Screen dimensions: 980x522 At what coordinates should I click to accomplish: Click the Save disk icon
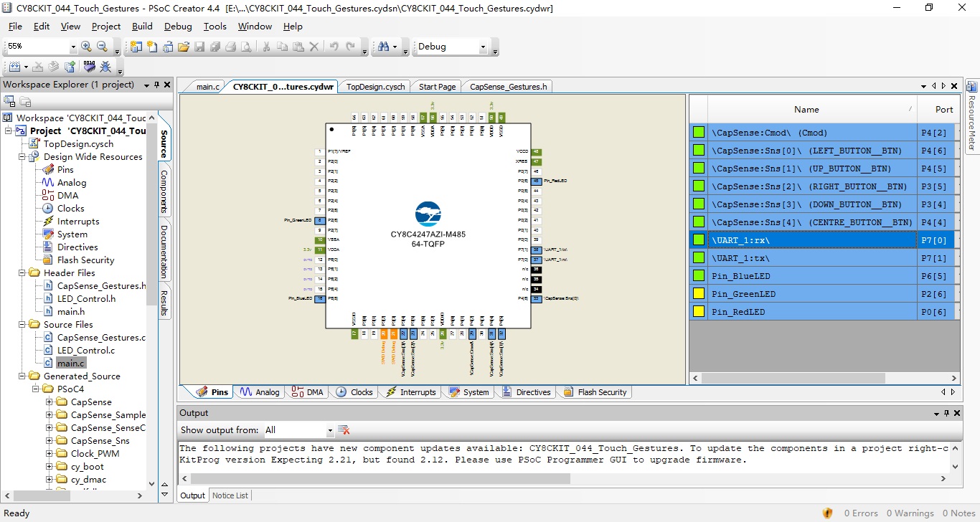click(199, 47)
